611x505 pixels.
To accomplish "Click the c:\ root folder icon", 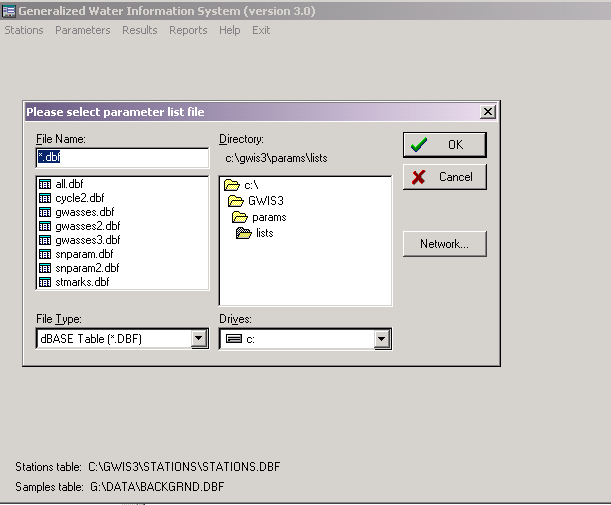I will 232,185.
